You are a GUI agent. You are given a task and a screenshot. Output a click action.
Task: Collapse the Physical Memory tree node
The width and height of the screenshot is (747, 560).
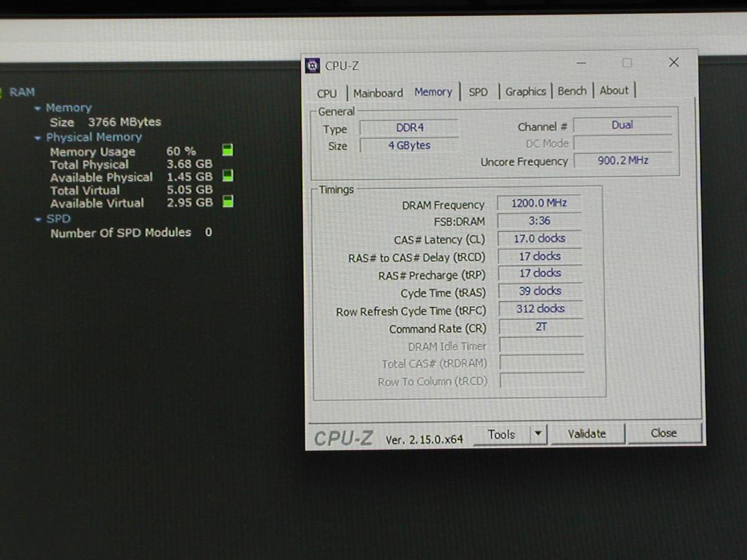coord(37,138)
